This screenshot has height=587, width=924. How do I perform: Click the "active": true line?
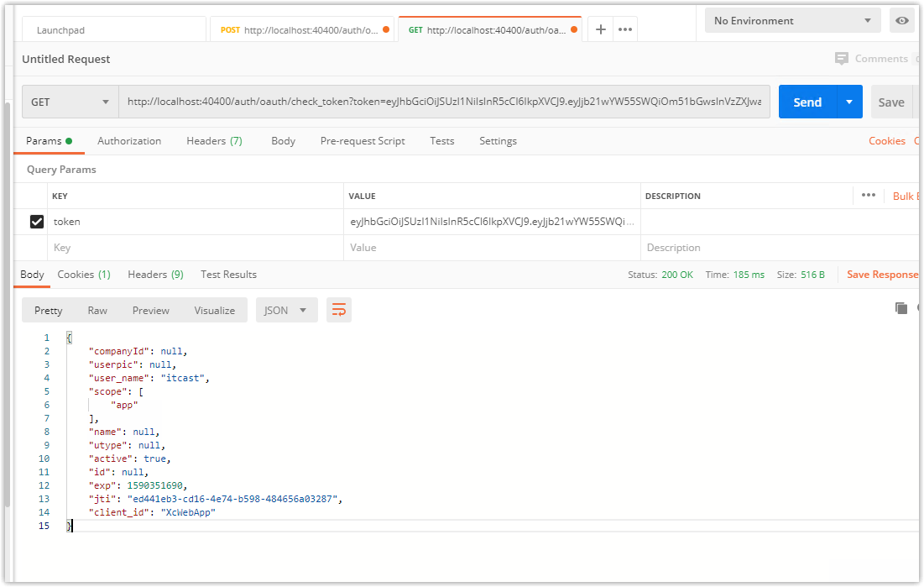129,459
